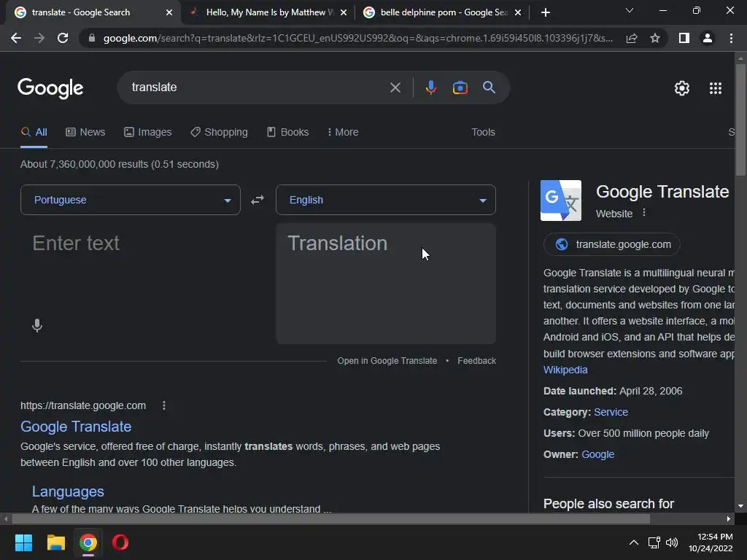The height and width of the screenshot is (560, 747).
Task: Click the horizontal page scrollbar
Action: (331, 518)
